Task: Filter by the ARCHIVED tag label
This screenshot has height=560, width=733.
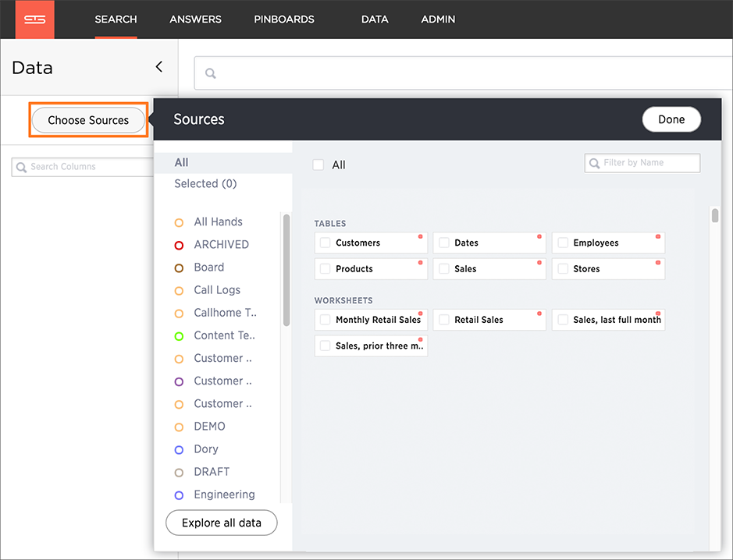Action: pyautogui.click(x=222, y=244)
